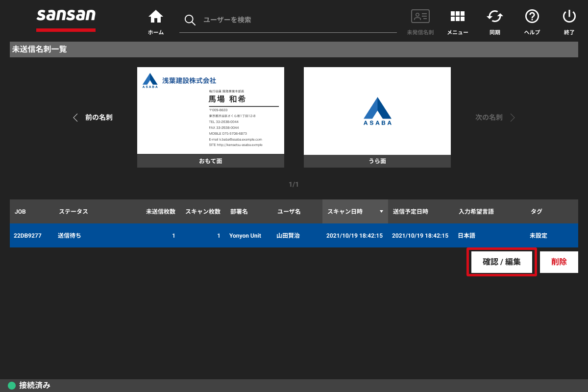The width and height of the screenshot is (588, 392).
Task: Type in the user search field
Action: point(294,20)
